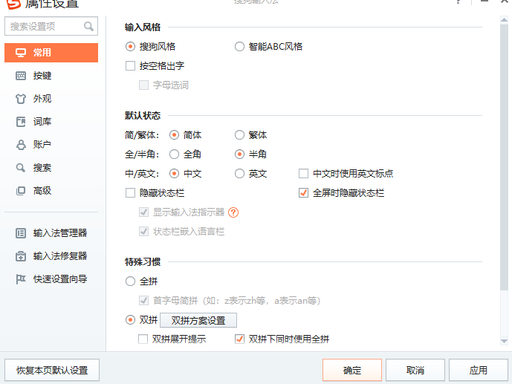512x384 pixels.
Task: Select 简体 radio button
Action: [x=174, y=135]
